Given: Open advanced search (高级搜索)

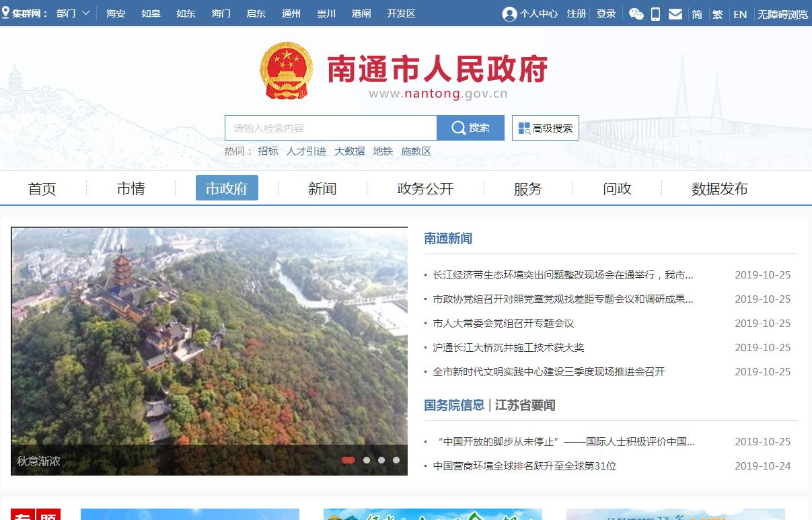Looking at the screenshot, I should click(x=546, y=128).
